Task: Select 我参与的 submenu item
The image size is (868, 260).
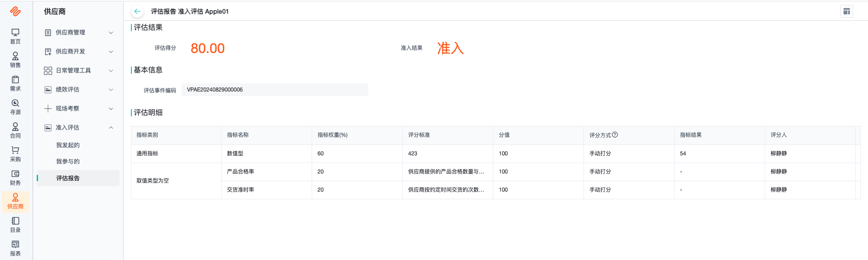Action: point(68,161)
